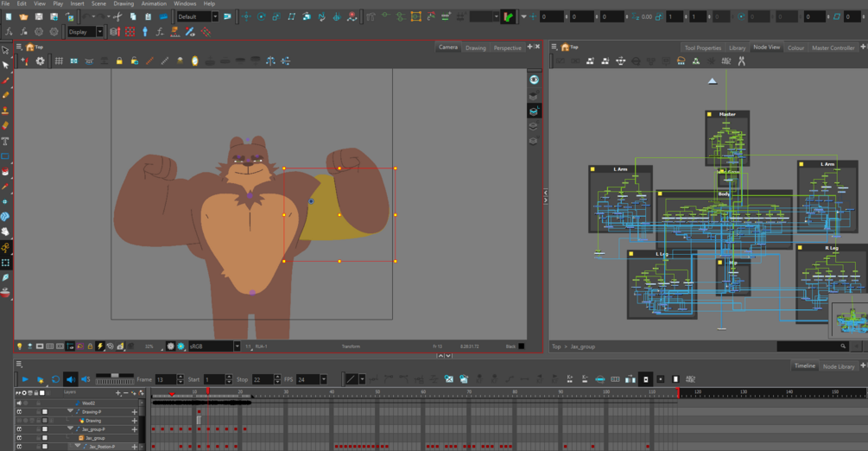Click the Add Layer plus icon in Timeline header
The image size is (868, 451).
pyautogui.click(x=118, y=393)
